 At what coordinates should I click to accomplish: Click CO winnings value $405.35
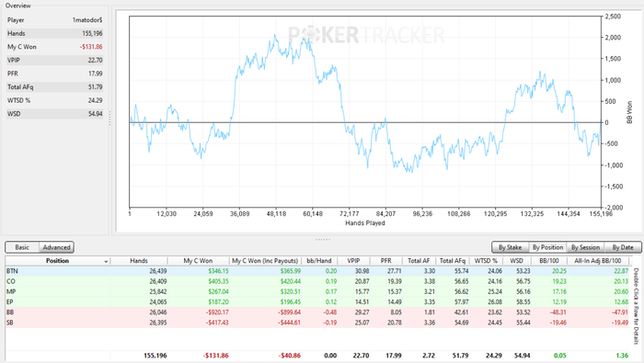point(218,281)
